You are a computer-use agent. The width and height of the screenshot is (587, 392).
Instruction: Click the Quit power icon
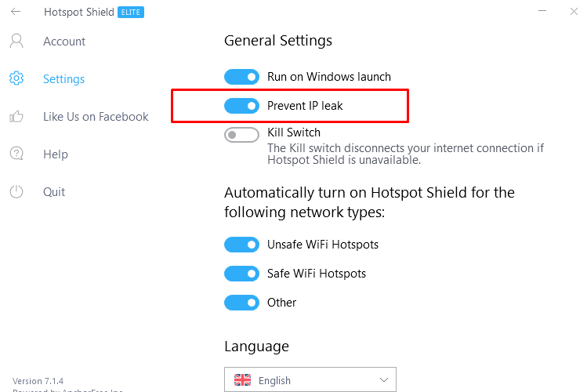click(16, 192)
